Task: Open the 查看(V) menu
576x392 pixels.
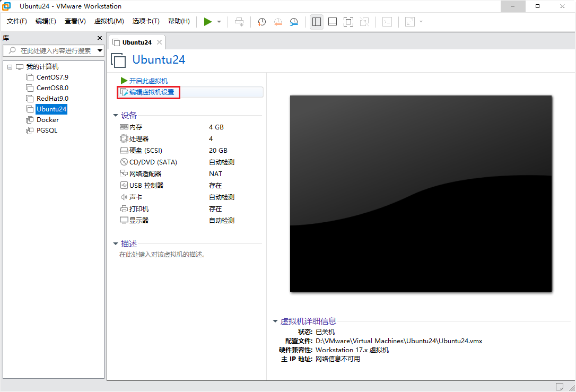Action: pos(75,21)
